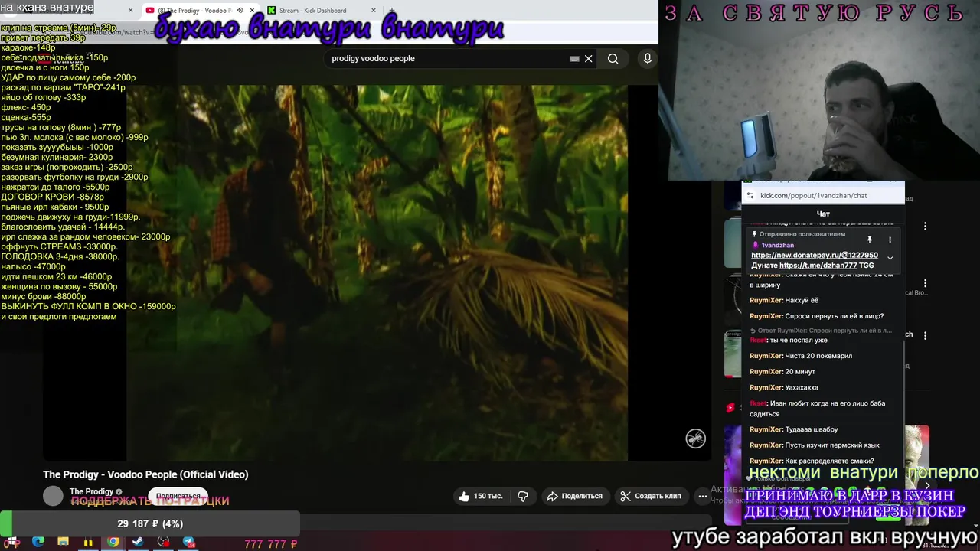Open donatepay.ru link in pinned chat message
The width and height of the screenshot is (980, 551).
(815, 255)
